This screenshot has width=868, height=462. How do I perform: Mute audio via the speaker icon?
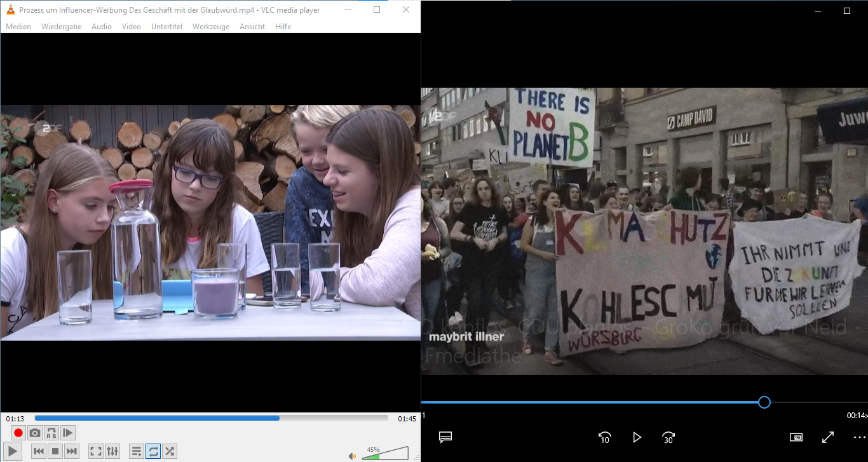point(352,456)
